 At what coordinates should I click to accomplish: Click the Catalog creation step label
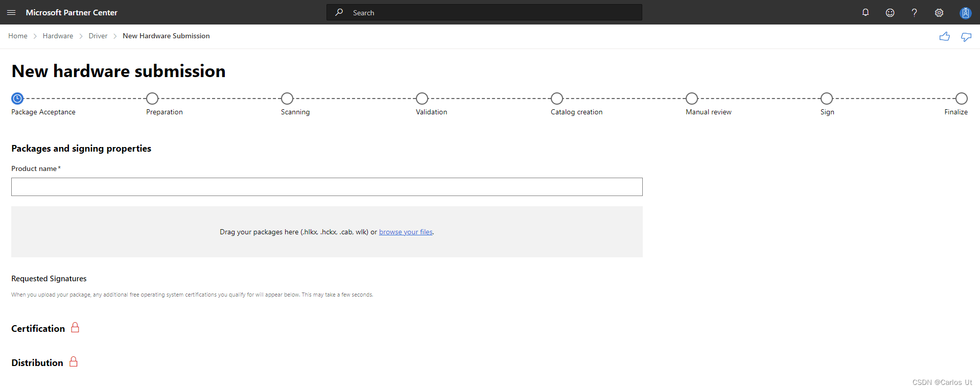(576, 112)
